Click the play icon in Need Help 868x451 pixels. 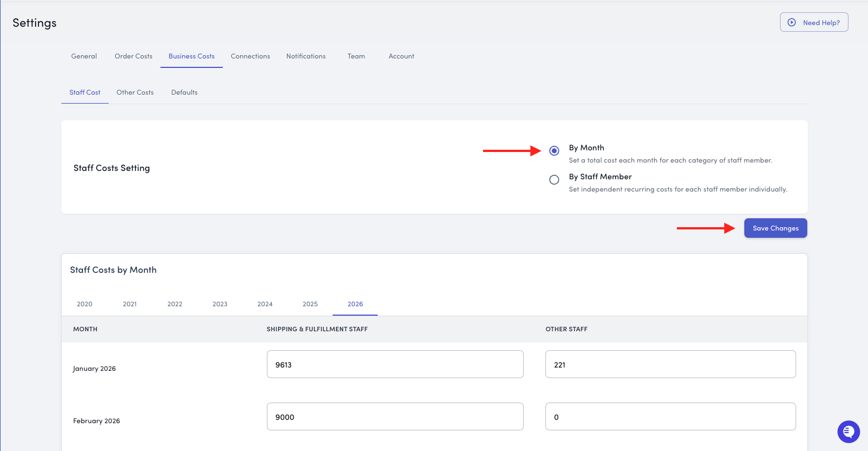[x=791, y=23]
